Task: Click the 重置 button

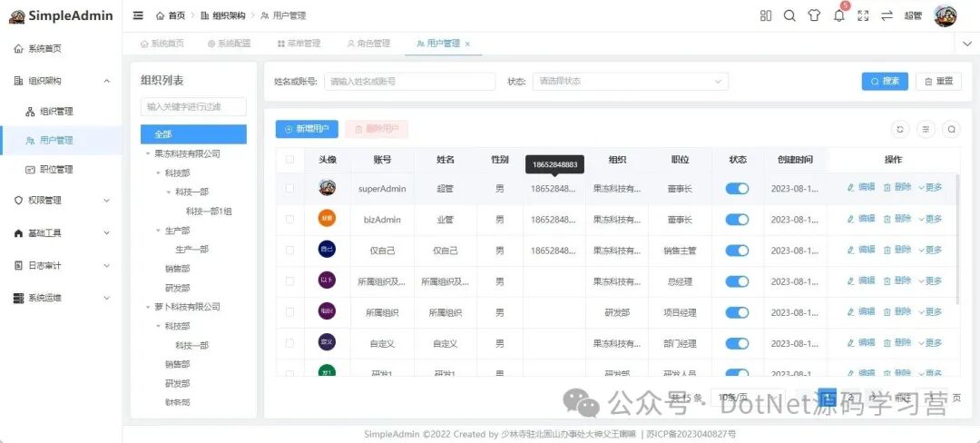Action: click(x=939, y=81)
